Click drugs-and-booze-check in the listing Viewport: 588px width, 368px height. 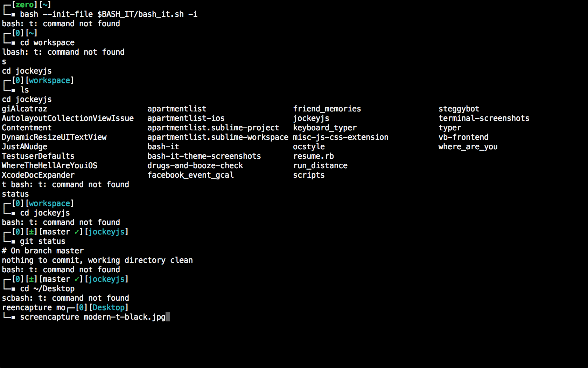pyautogui.click(x=195, y=165)
